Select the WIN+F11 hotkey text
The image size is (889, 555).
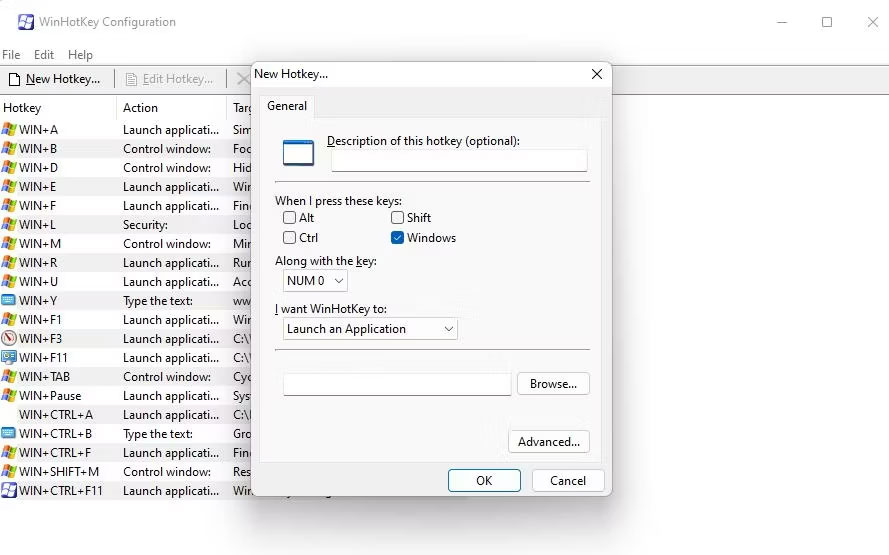[43, 357]
